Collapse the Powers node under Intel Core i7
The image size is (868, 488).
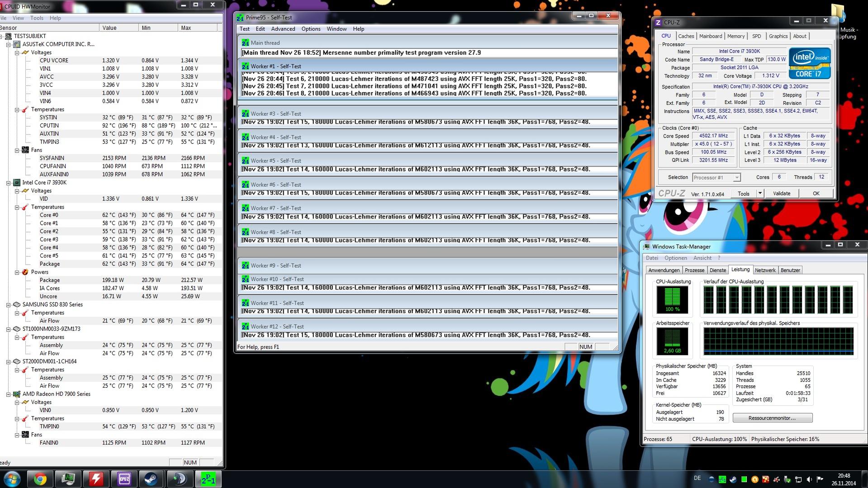pos(17,272)
